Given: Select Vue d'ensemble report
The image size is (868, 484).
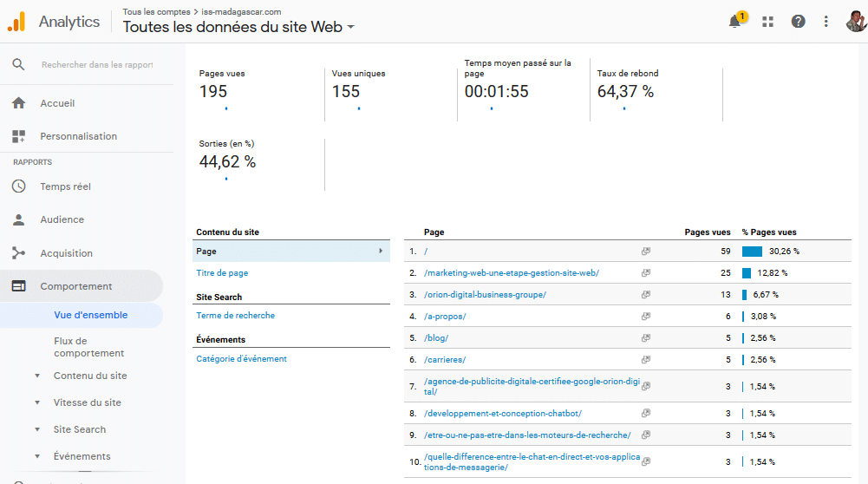Looking at the screenshot, I should pos(91,315).
